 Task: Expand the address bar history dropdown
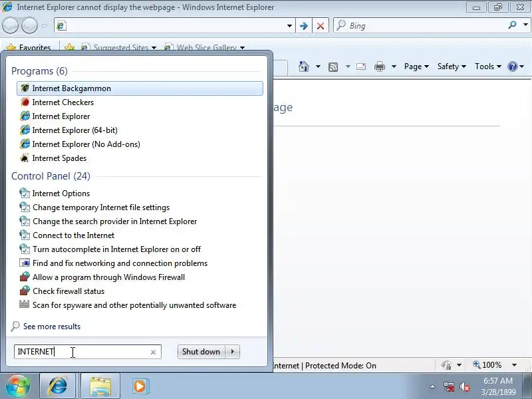[x=289, y=25]
